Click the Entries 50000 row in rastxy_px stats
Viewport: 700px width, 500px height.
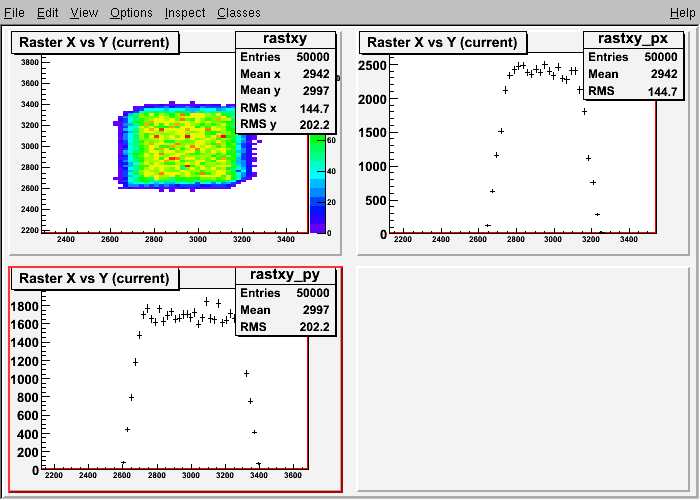[633, 57]
